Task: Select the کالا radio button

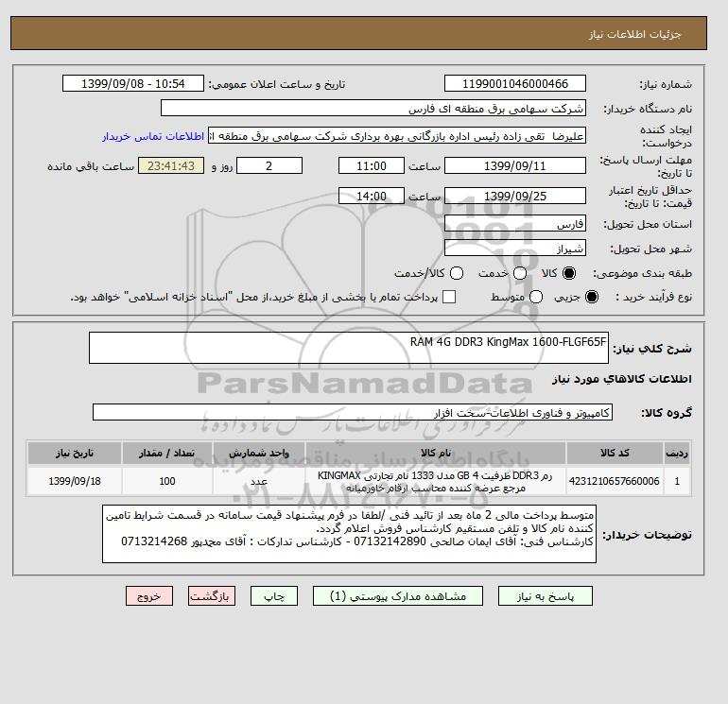Action: 569,273
